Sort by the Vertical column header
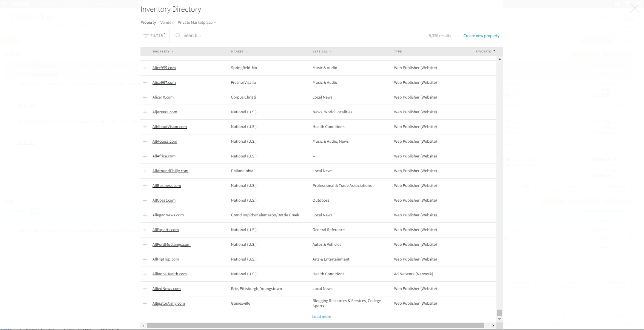Viewport: 644px width, 330px height. click(322, 51)
